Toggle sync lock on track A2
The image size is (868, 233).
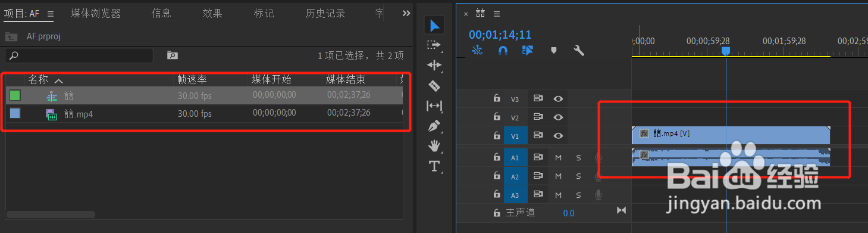click(x=538, y=176)
